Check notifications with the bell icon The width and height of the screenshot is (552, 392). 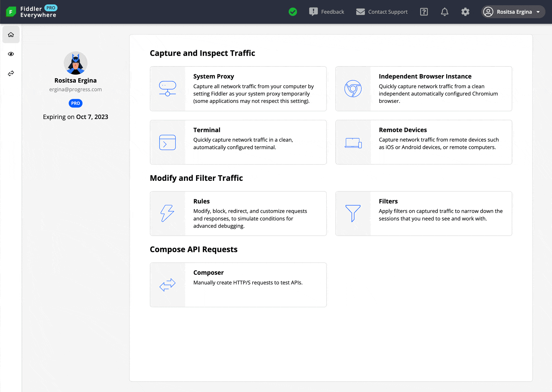coord(444,12)
